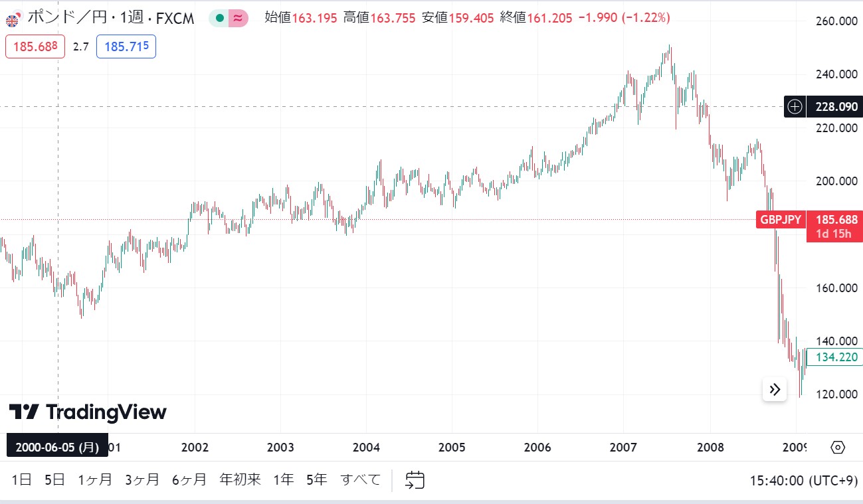Screen dimensions: 863x504
Task: Click the green market status dot
Action: click(219, 18)
